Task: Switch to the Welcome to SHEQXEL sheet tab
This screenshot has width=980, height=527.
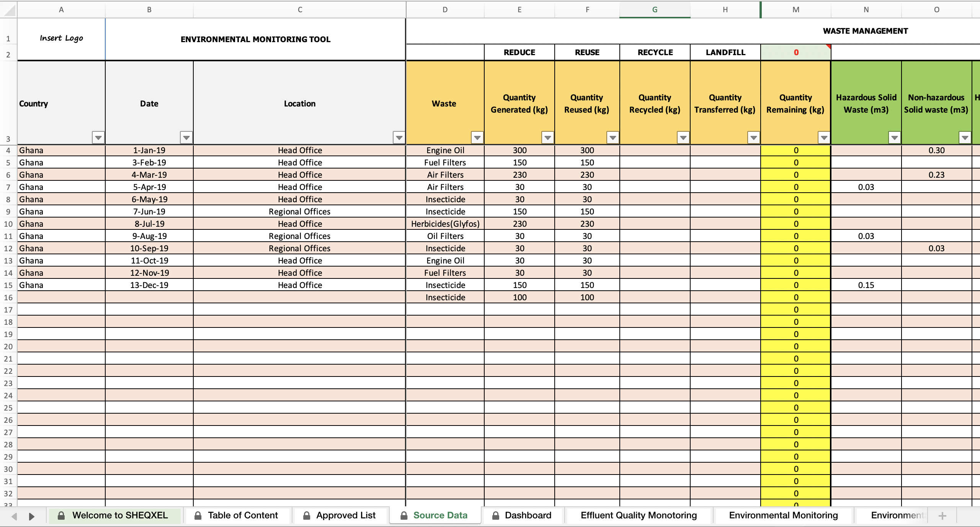Action: (x=114, y=516)
